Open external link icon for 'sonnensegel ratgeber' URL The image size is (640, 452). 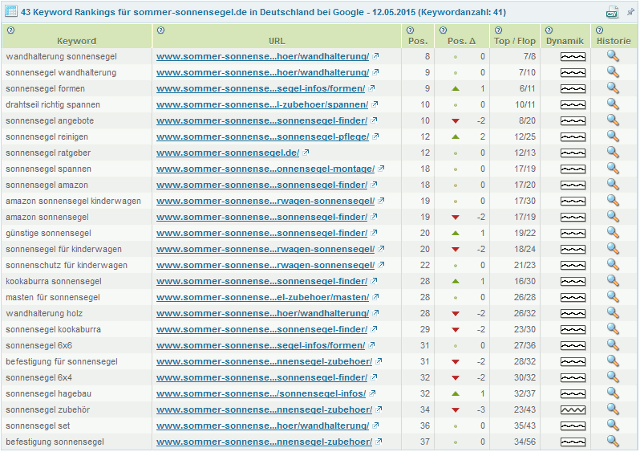click(306, 152)
